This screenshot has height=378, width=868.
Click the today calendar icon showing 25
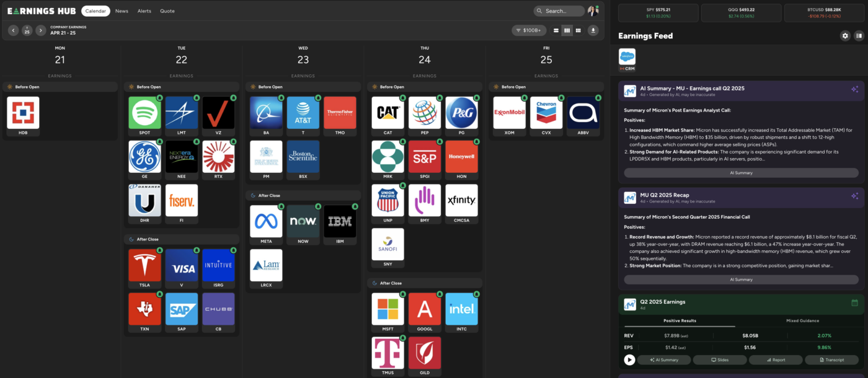tap(27, 30)
